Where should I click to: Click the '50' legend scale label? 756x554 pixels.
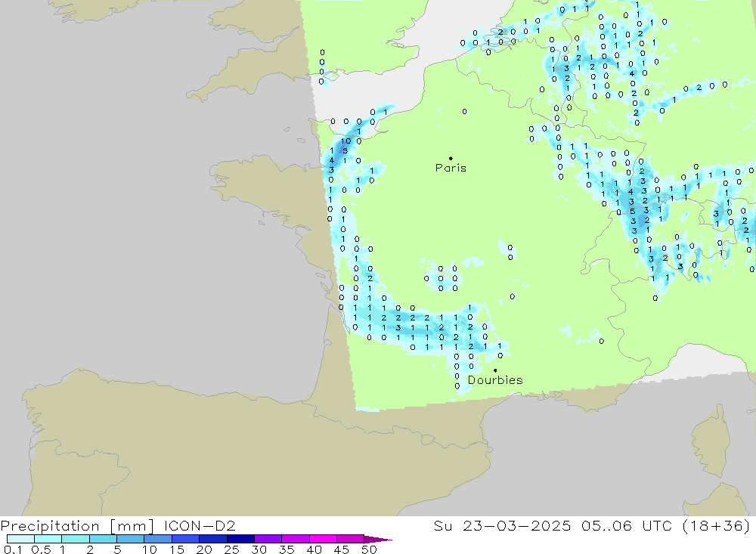(x=369, y=549)
